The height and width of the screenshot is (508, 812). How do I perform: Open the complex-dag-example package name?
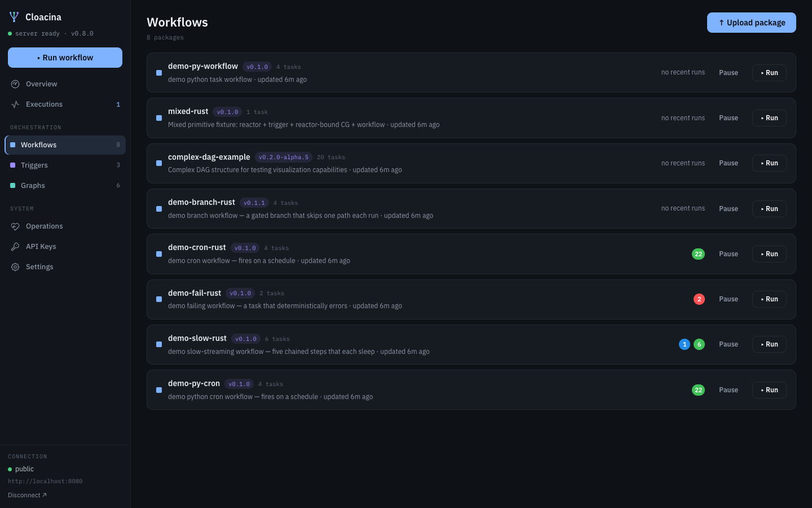[209, 157]
